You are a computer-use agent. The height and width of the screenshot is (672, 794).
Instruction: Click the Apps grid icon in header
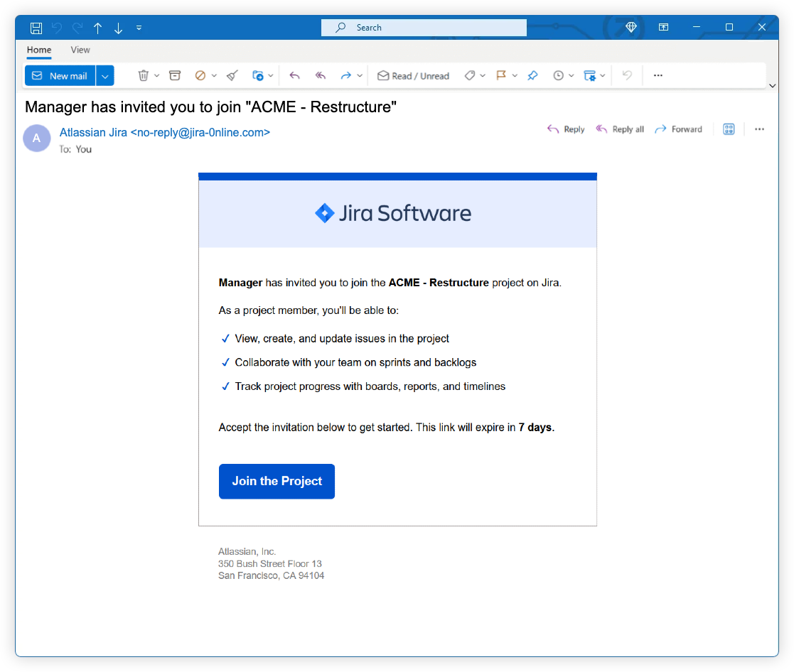[729, 129]
